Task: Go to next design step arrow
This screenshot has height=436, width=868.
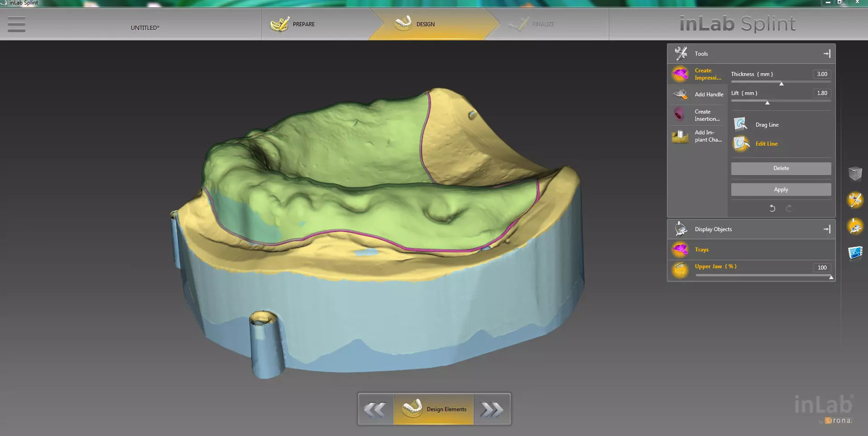Action: [x=491, y=409]
